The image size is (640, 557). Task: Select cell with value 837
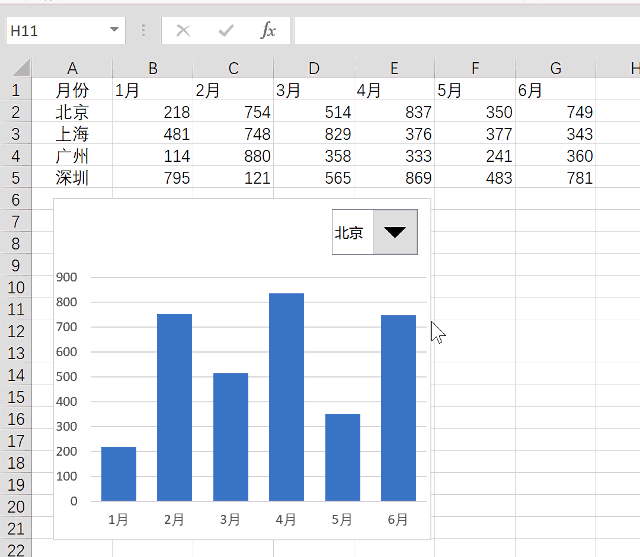tap(394, 112)
